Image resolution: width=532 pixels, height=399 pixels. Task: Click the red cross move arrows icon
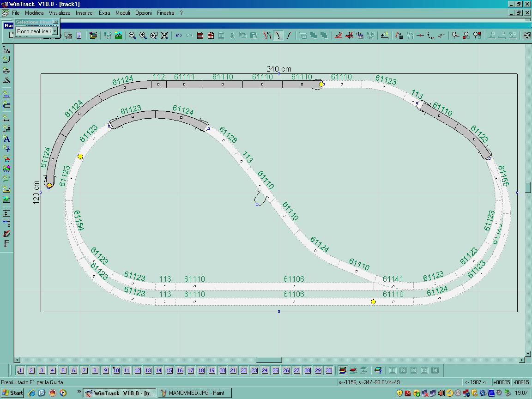(x=349, y=35)
